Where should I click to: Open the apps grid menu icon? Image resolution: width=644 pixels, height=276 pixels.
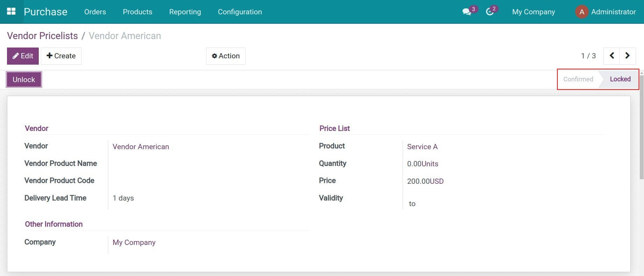coord(11,12)
